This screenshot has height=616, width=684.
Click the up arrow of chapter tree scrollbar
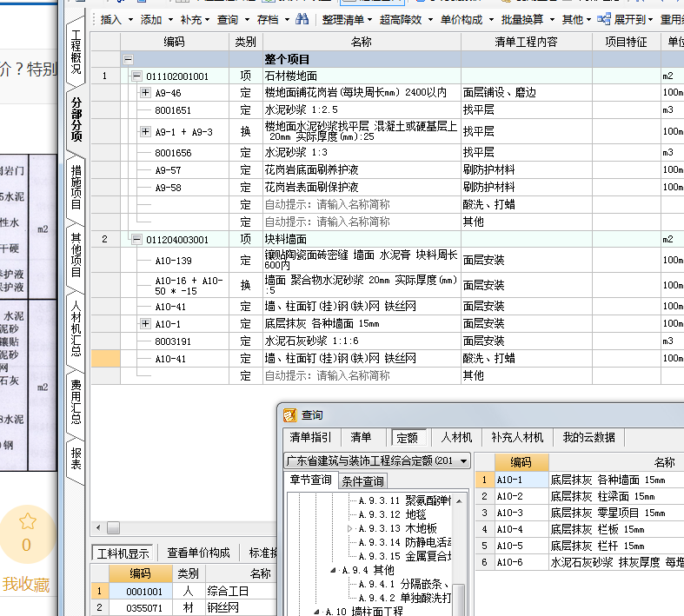click(460, 501)
